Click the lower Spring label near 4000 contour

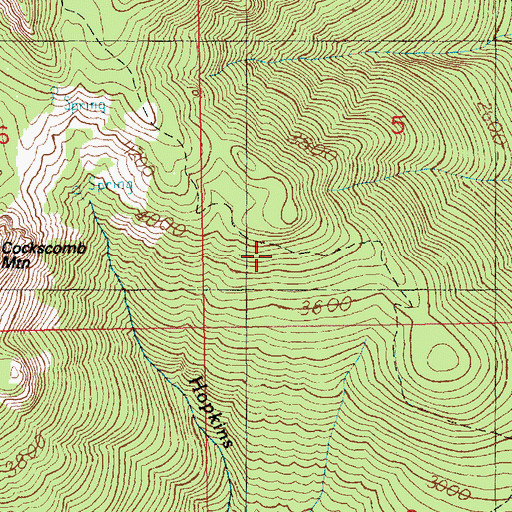point(110,184)
